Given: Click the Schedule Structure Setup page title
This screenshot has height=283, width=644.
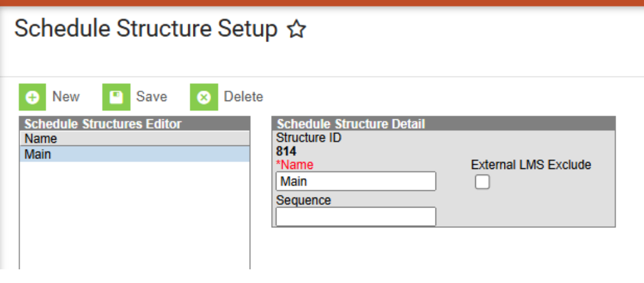Looking at the screenshot, I should 146,28.
